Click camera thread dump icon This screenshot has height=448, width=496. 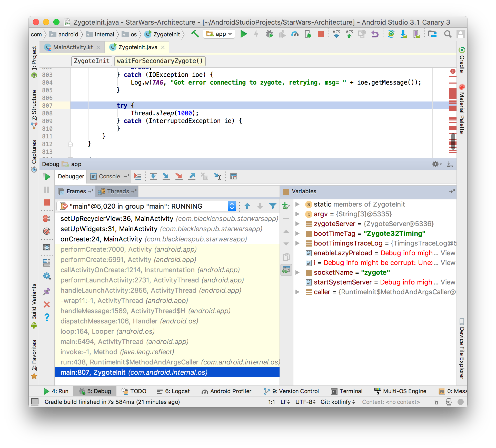click(x=47, y=247)
